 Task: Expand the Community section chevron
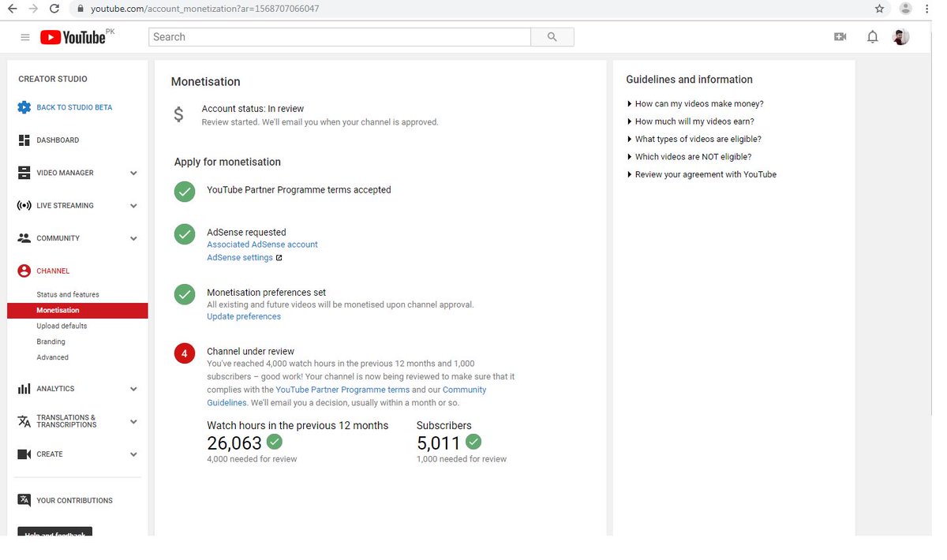coord(133,238)
